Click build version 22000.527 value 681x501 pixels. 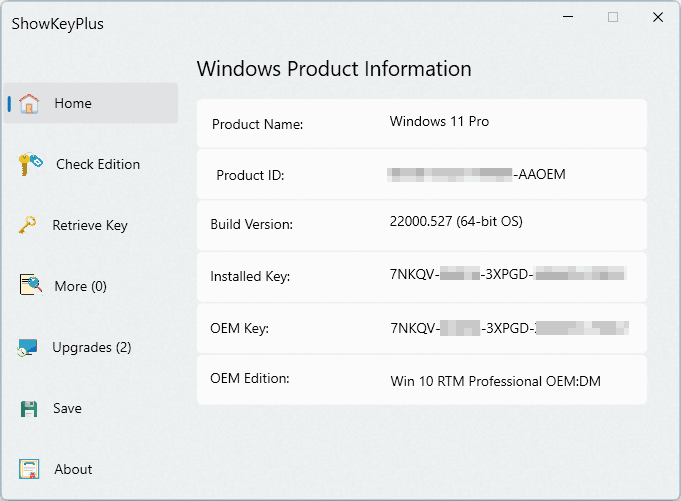[456, 221]
